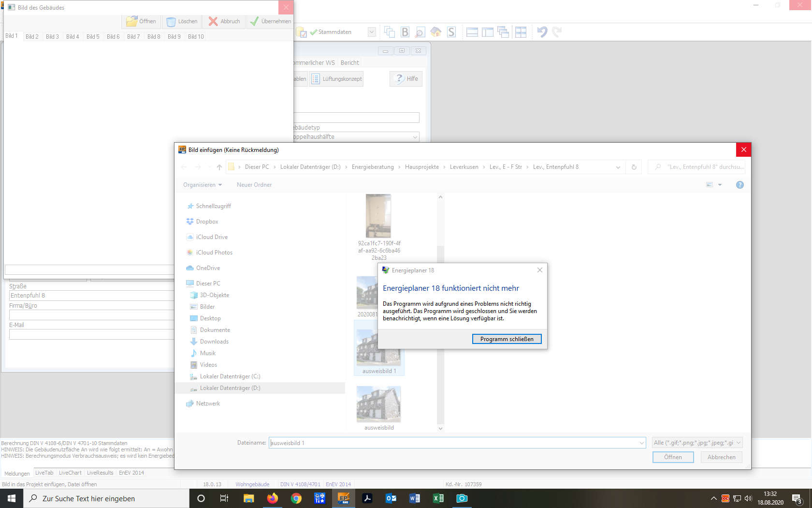Click the undo arrow in toolbar
Viewport: 812px width, 508px height.
(x=542, y=32)
